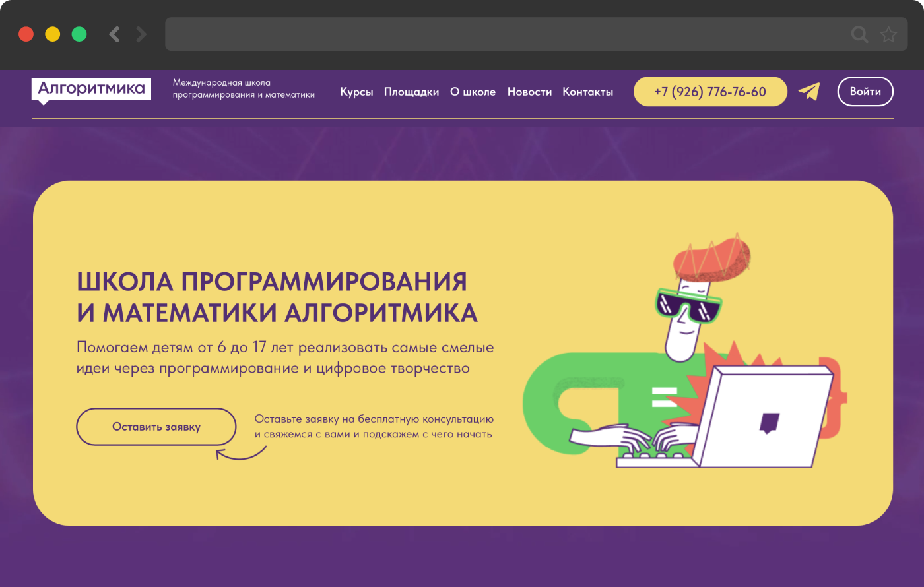The width and height of the screenshot is (924, 587).
Task: Click the Telegram paper plane icon
Action: [809, 91]
